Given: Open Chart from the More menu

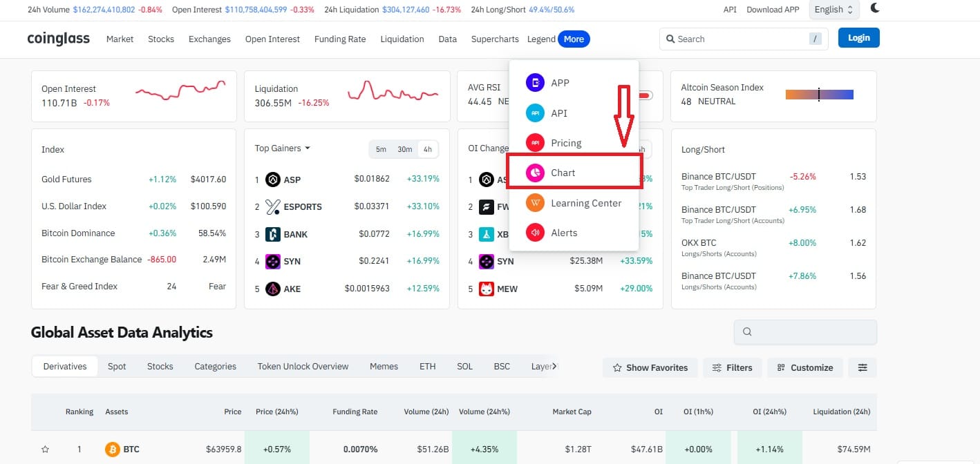Looking at the screenshot, I should click(x=574, y=173).
